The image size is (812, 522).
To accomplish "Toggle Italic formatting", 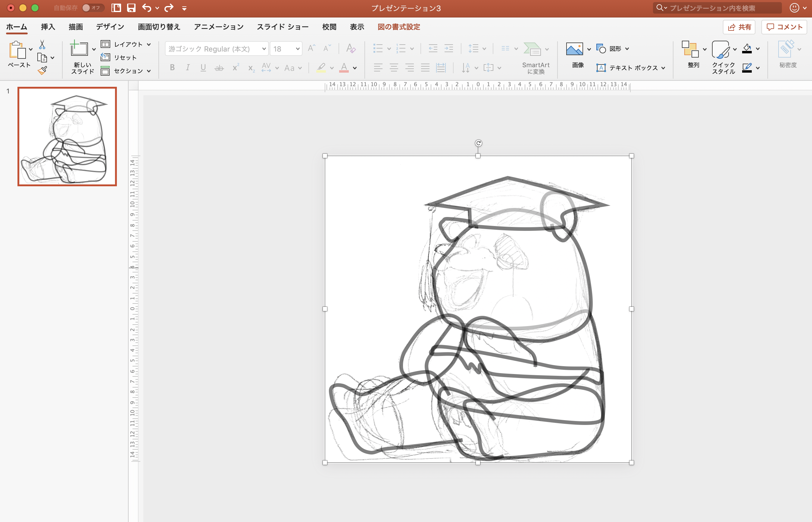I will tap(188, 68).
